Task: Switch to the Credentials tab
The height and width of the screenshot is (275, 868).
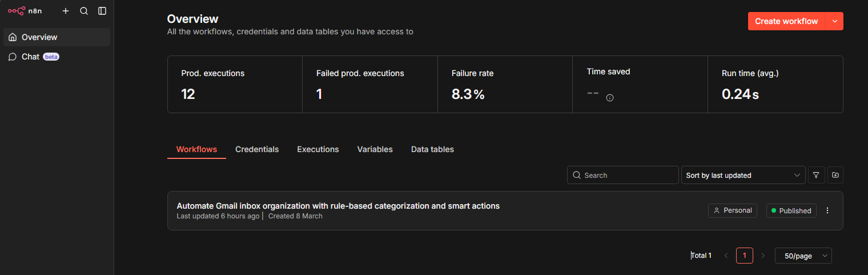Action: pos(257,149)
